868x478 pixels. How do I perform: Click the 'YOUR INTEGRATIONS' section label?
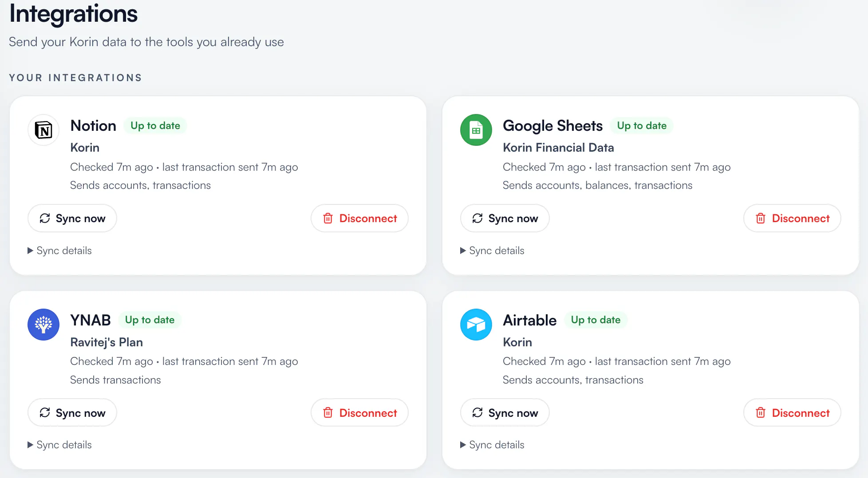(75, 78)
